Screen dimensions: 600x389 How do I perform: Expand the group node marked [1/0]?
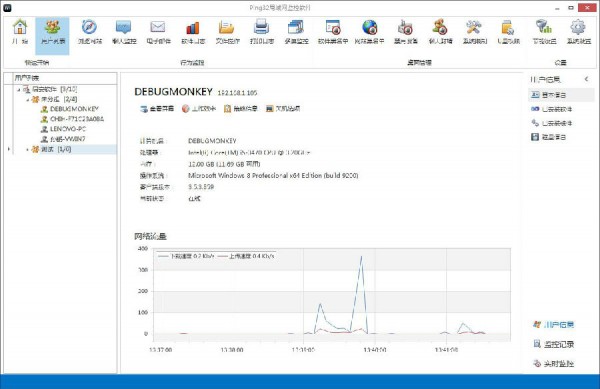[28, 150]
